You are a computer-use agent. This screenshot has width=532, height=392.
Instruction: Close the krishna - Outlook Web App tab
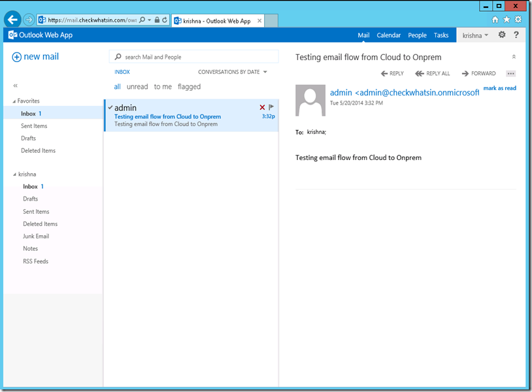tap(259, 21)
